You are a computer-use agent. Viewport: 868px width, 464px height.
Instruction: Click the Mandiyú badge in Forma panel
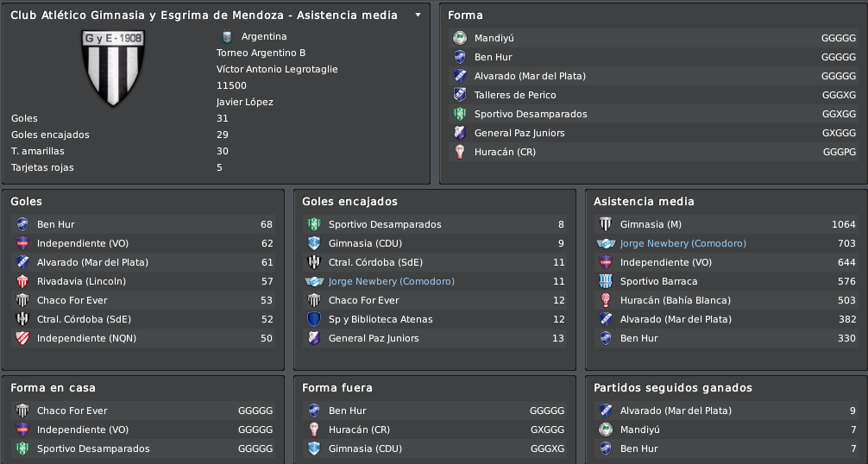pyautogui.click(x=460, y=38)
